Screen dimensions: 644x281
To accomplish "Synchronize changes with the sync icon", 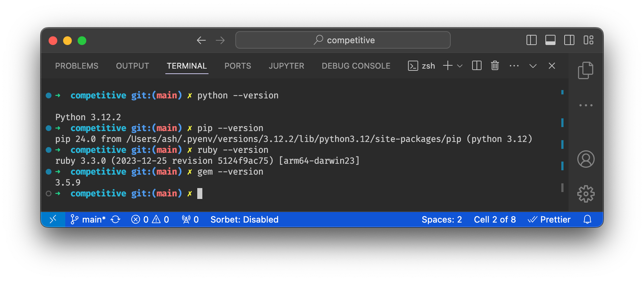I will tap(115, 219).
